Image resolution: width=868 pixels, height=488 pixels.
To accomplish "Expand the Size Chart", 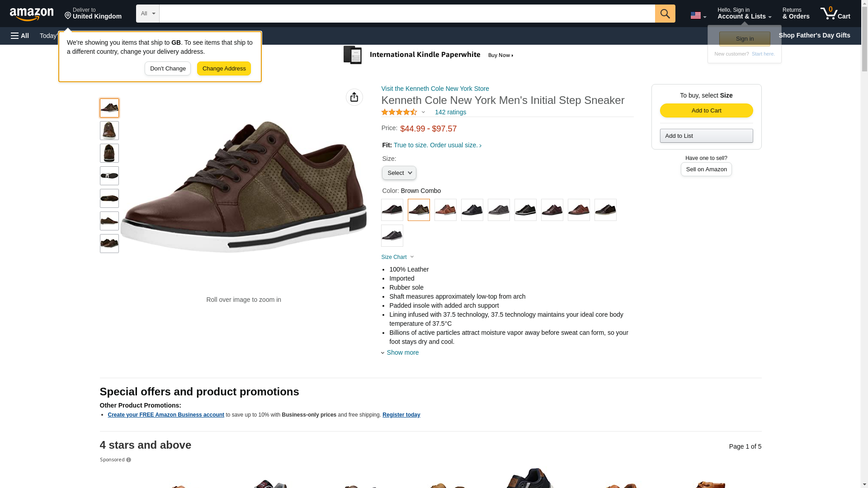I will (x=397, y=257).
